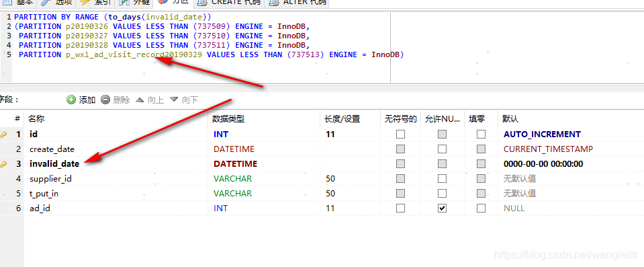Screen dimensions: 644x267
Task: Click NULL default of ad_id row
Action: tap(514, 208)
